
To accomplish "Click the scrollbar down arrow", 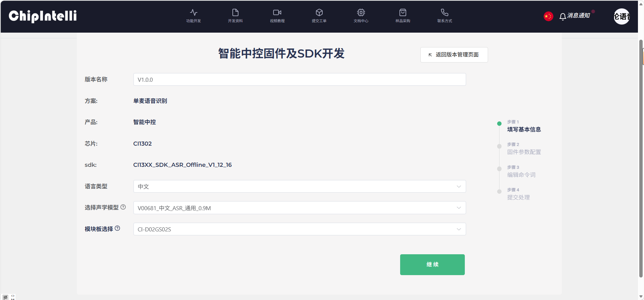I will coord(641,297).
